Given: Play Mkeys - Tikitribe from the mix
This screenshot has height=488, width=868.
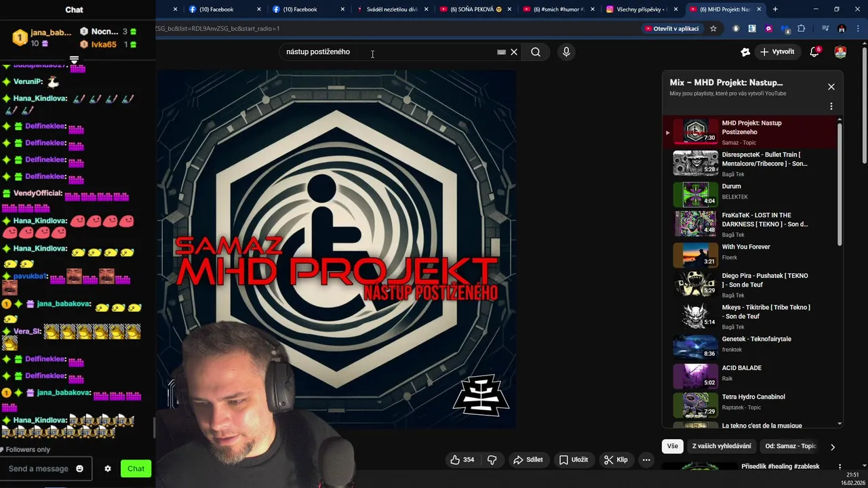Looking at the screenshot, I should [x=750, y=316].
